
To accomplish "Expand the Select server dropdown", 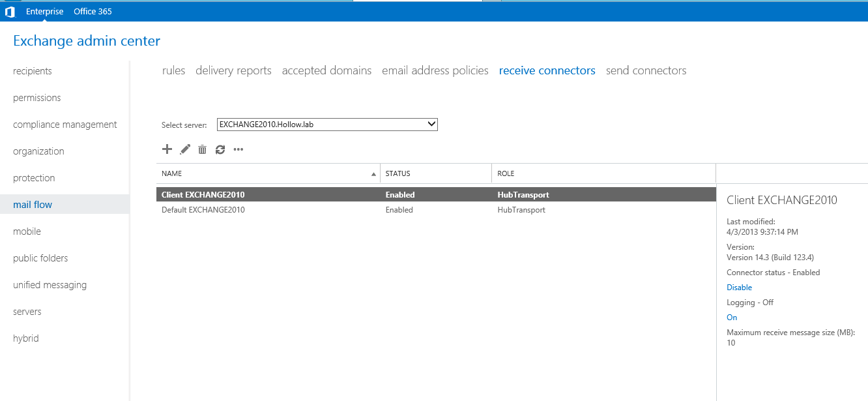I will click(327, 124).
